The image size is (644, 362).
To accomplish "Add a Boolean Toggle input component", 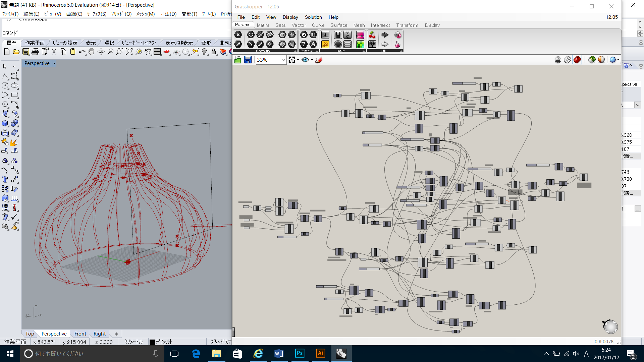I will click(x=338, y=35).
